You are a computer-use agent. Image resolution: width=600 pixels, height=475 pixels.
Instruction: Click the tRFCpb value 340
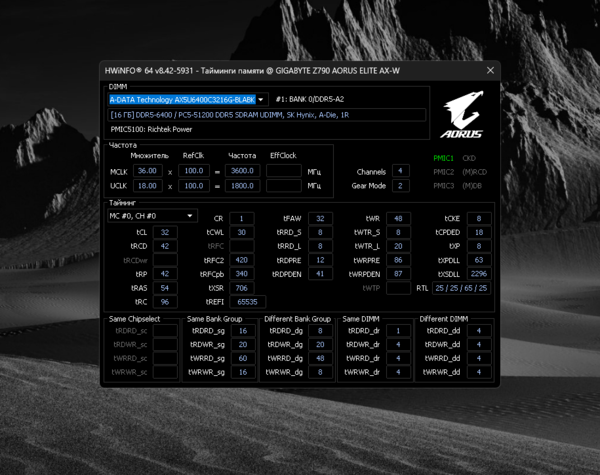coord(241,274)
